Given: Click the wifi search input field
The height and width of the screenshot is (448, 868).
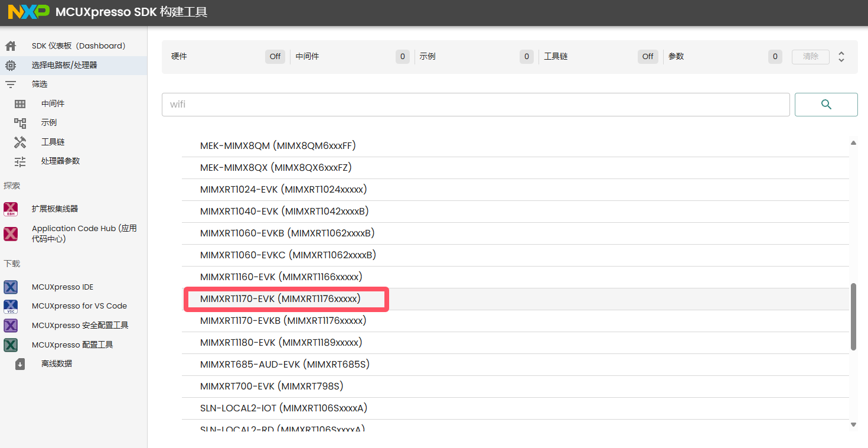Looking at the screenshot, I should 476,105.
